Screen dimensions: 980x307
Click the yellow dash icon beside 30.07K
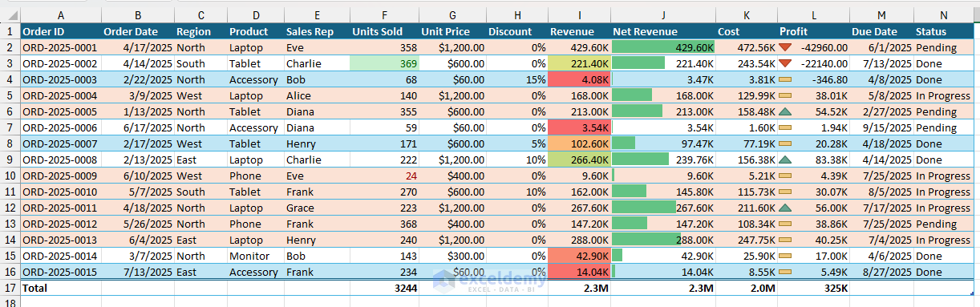785,192
